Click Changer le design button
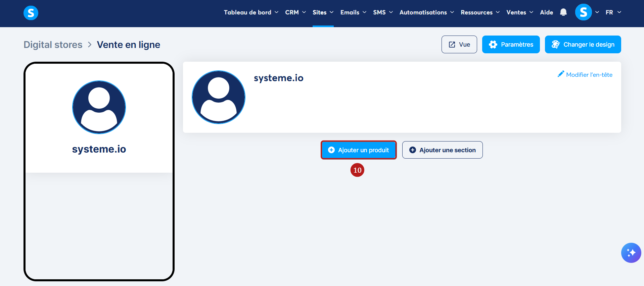 (x=583, y=44)
